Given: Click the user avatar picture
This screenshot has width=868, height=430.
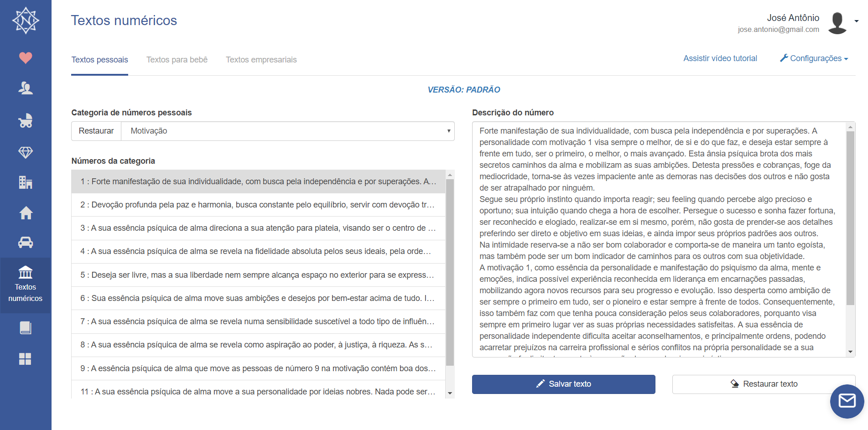Looking at the screenshot, I should pos(837,23).
